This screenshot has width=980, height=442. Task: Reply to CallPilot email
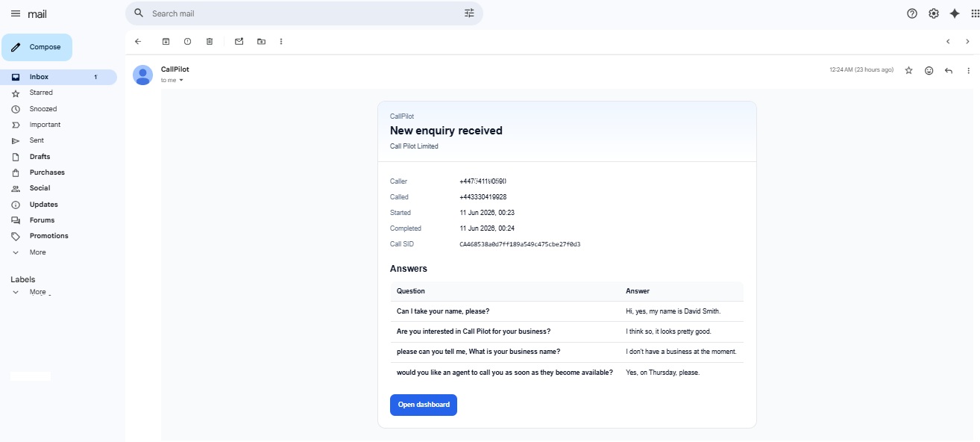pos(949,70)
